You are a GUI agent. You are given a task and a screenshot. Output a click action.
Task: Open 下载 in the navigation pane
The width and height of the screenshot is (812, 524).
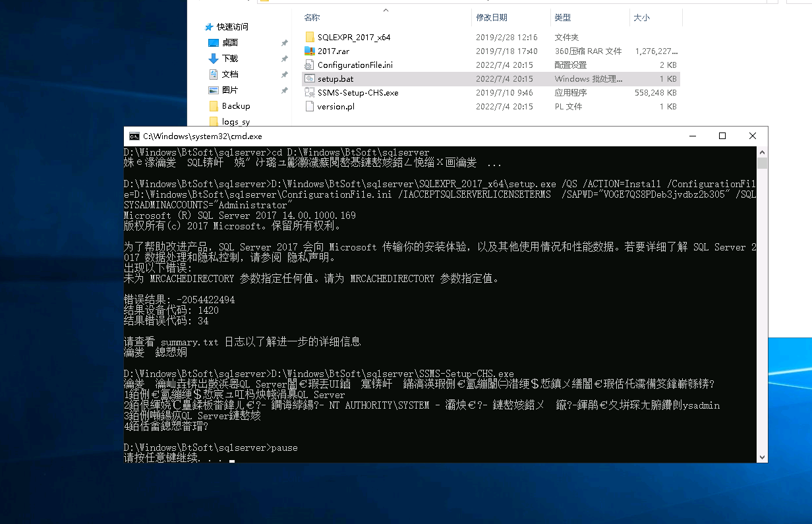click(x=230, y=59)
